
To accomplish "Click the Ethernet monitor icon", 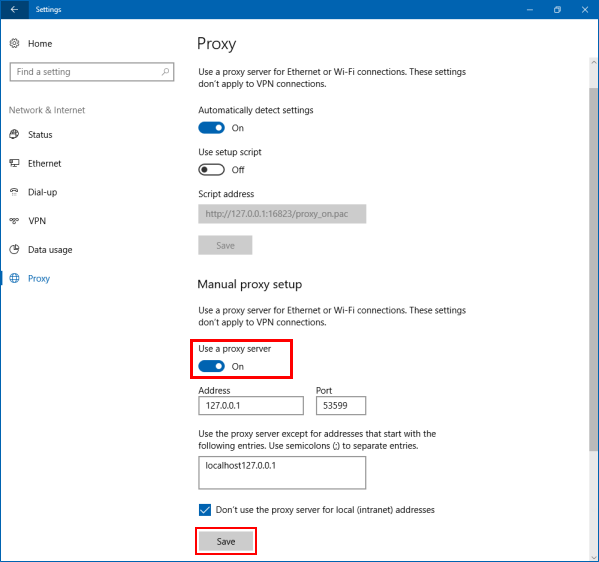I will click(x=14, y=163).
